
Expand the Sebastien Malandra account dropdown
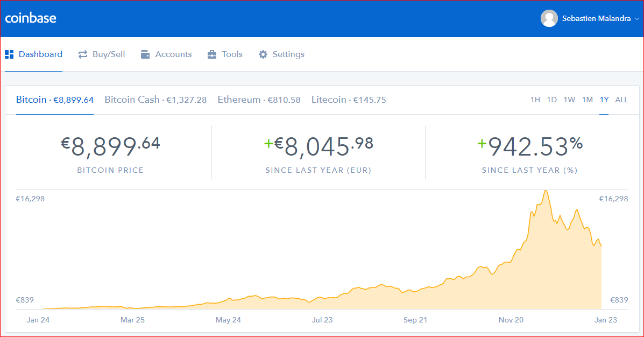tap(636, 19)
